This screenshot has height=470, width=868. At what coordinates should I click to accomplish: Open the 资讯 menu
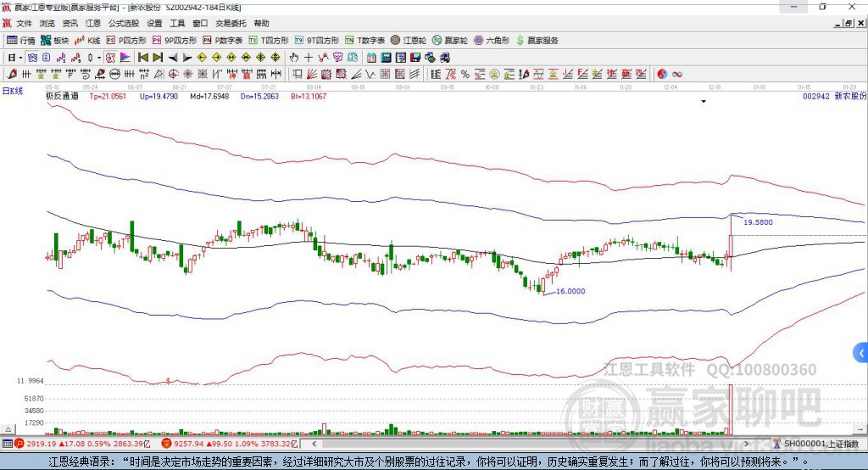[x=70, y=23]
